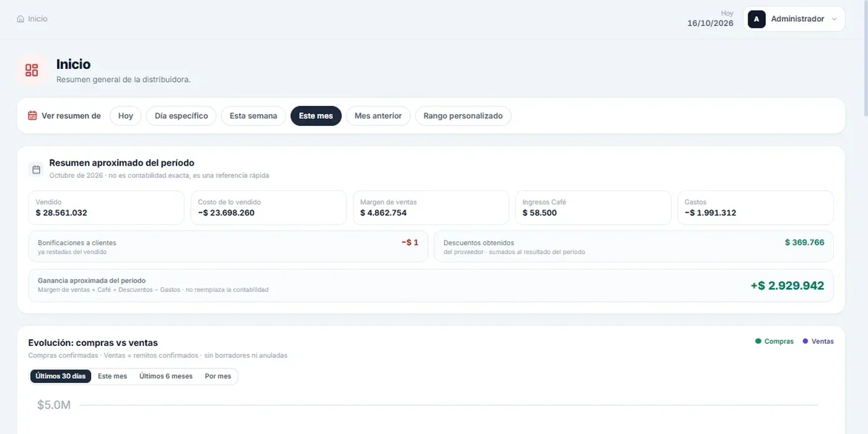The image size is (868, 434).
Task: Click the Bonificaciones a clientes row
Action: pos(228,247)
